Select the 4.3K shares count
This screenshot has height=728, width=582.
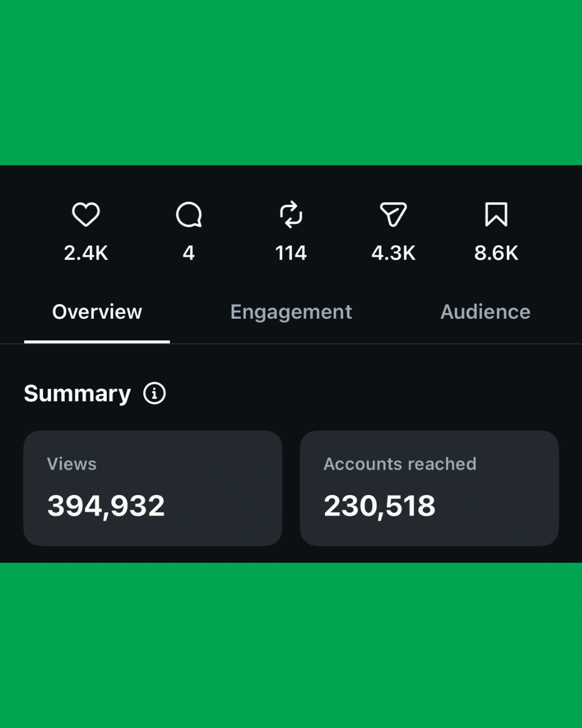[x=393, y=253]
